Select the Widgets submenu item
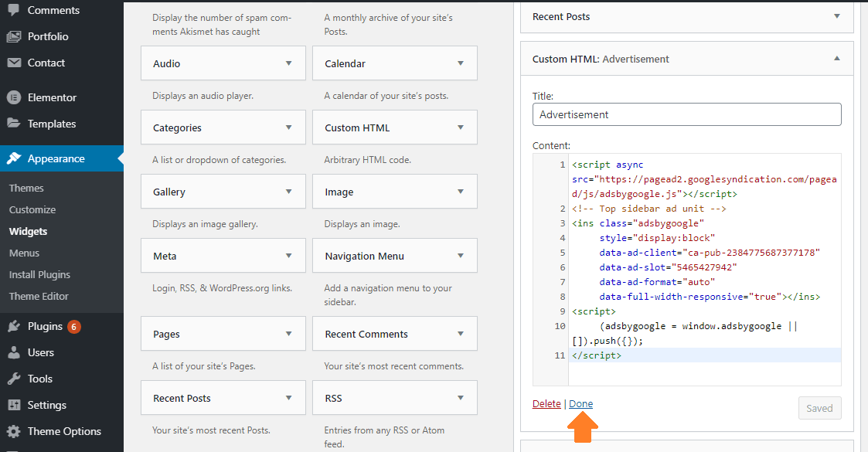Screen dimensions: 868x452 pos(29,231)
